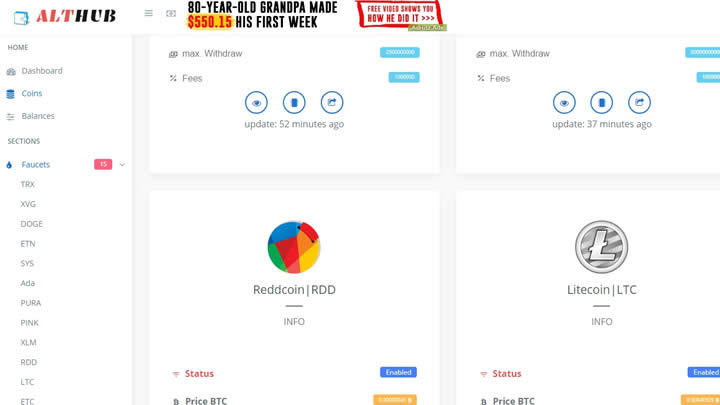Select Coins in the sidebar
This screenshot has width=720, height=405.
(x=32, y=93)
